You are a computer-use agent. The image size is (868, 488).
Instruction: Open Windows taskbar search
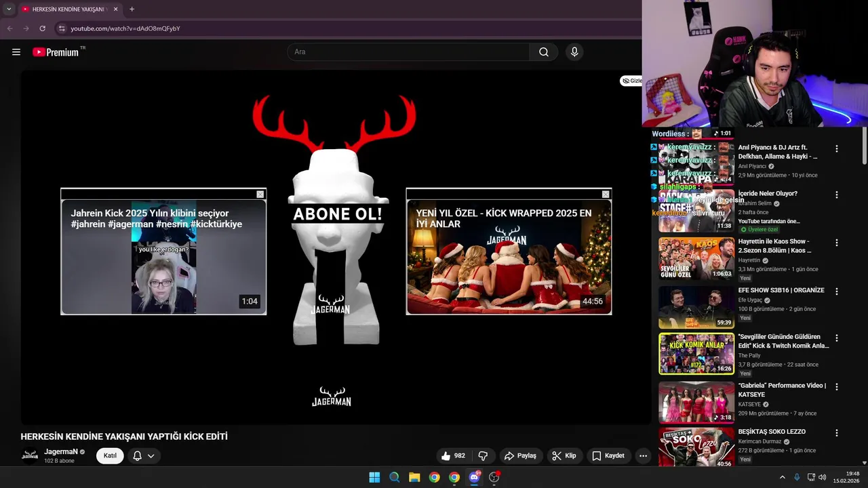tap(395, 477)
